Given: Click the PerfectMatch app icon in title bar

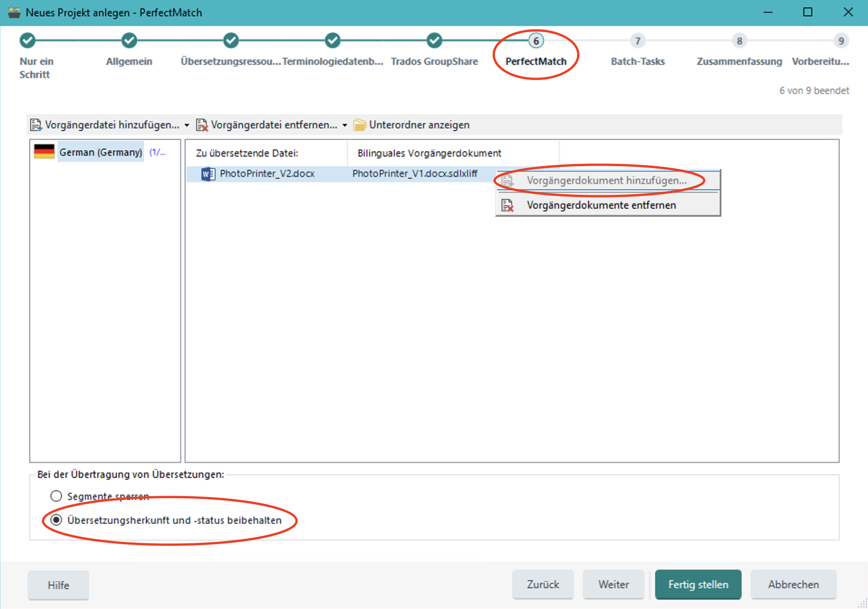Looking at the screenshot, I should click(14, 12).
